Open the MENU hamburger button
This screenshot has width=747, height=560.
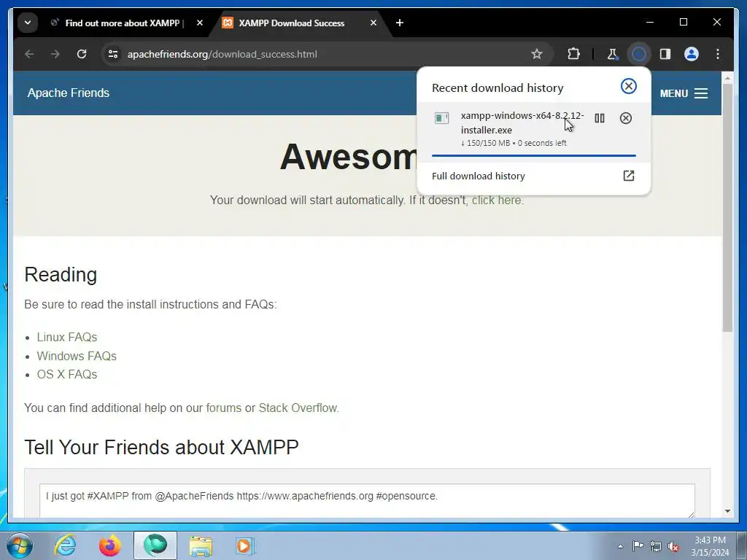pyautogui.click(x=684, y=93)
